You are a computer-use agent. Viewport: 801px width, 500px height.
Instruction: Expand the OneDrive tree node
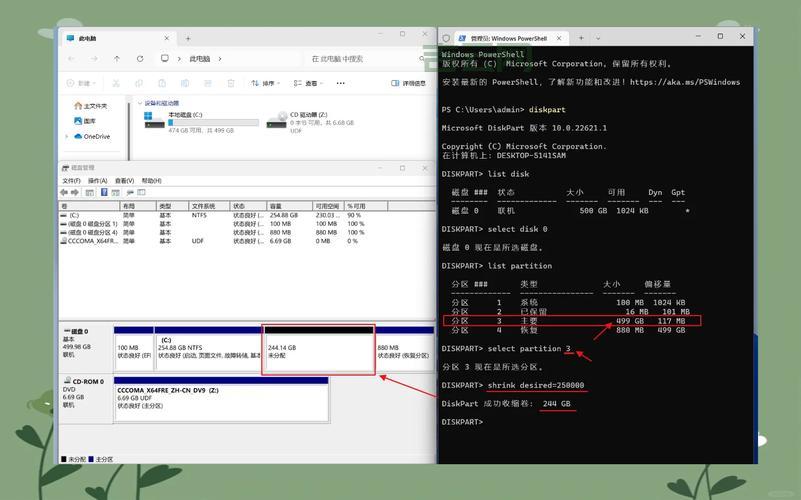pyautogui.click(x=67, y=137)
